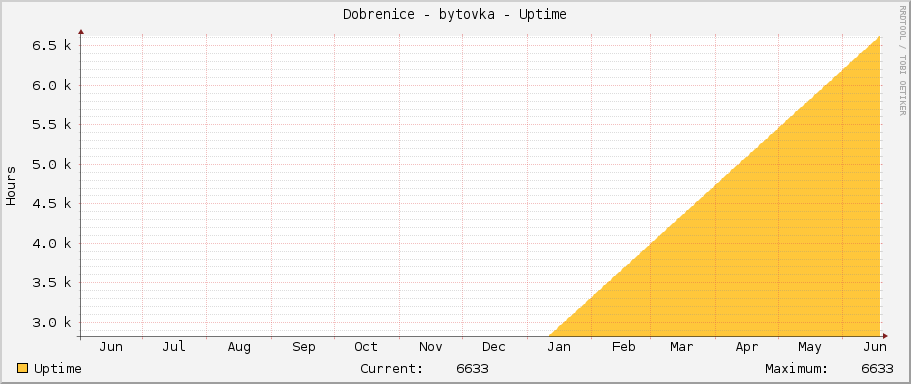The height and width of the screenshot is (384, 911).
Task: Click the 'May' month label
Action: click(x=810, y=347)
